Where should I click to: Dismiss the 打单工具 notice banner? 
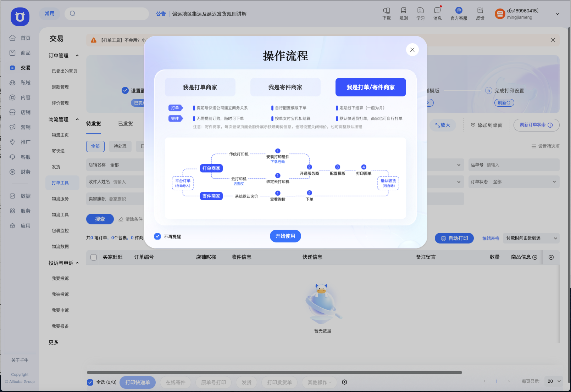point(553,40)
